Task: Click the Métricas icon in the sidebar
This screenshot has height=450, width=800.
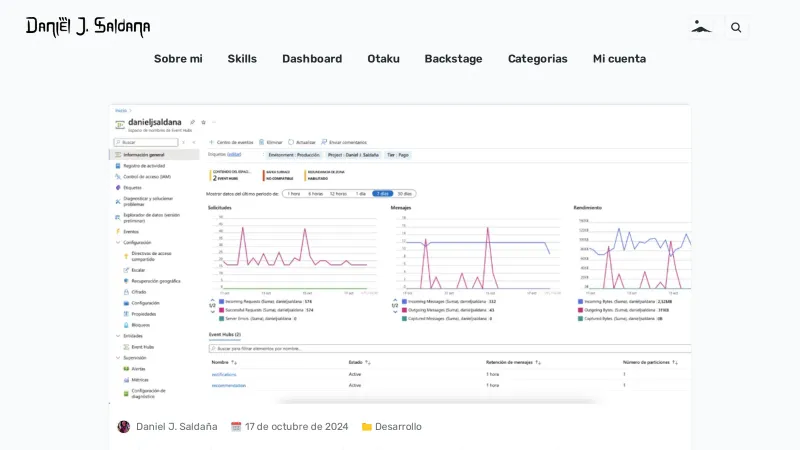Action: click(x=126, y=380)
